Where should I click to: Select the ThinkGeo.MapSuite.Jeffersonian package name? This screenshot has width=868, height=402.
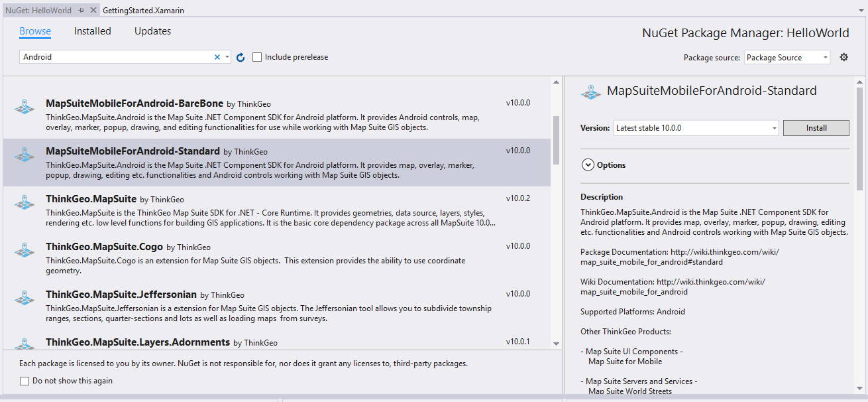[121, 295]
